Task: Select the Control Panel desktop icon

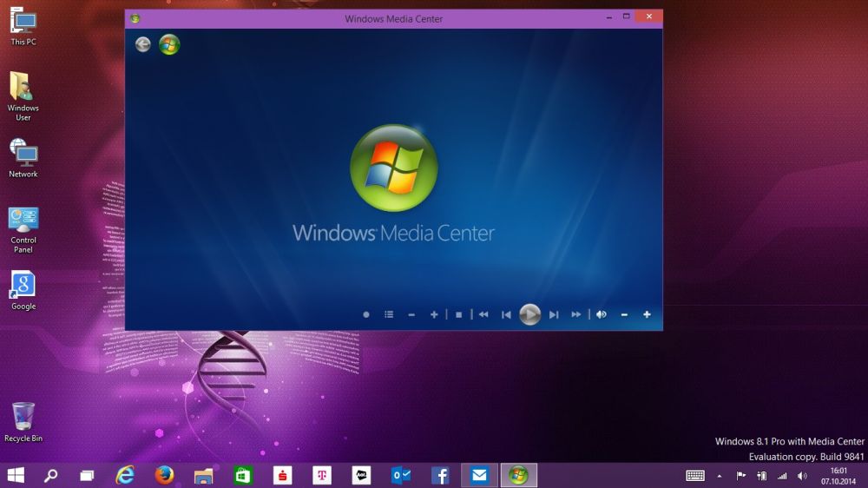Action: click(23, 230)
